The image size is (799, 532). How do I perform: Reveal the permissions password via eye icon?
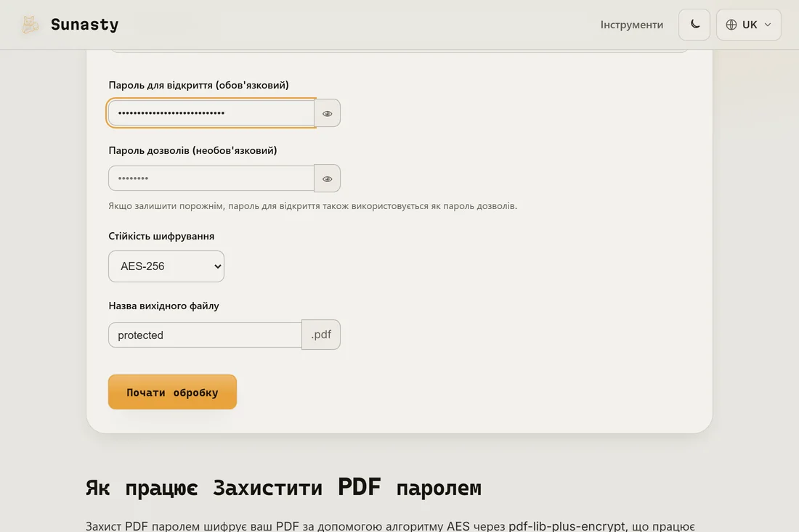pos(327,179)
